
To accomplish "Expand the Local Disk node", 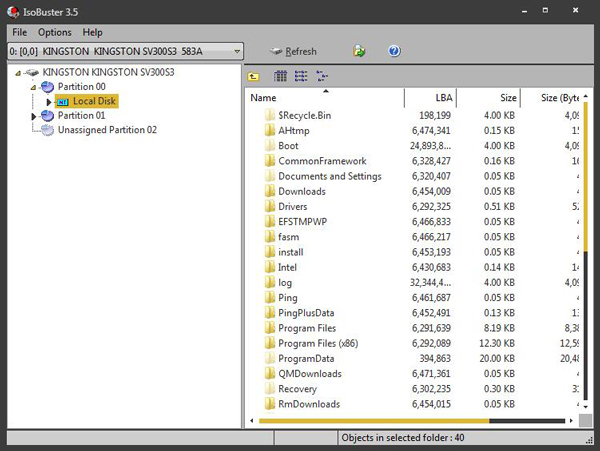I will point(49,102).
